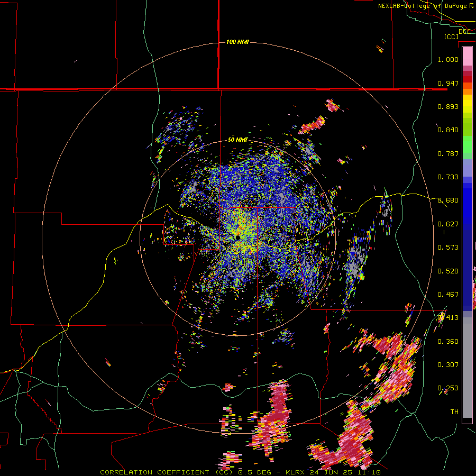Screen dimensions: 476x476
Task: Click the pink top segment of color scale
Action: tap(467, 56)
